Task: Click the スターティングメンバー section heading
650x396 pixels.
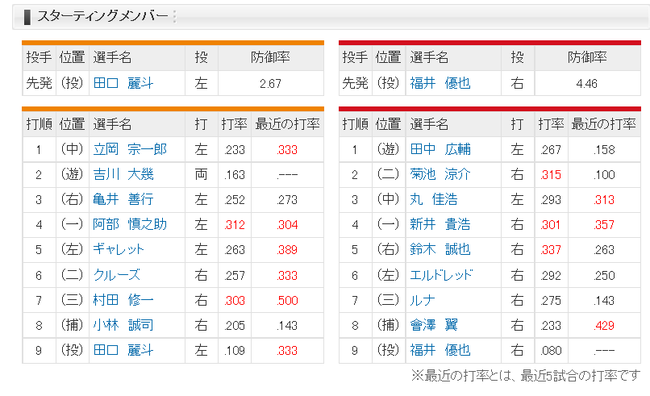Action: pyautogui.click(x=102, y=16)
